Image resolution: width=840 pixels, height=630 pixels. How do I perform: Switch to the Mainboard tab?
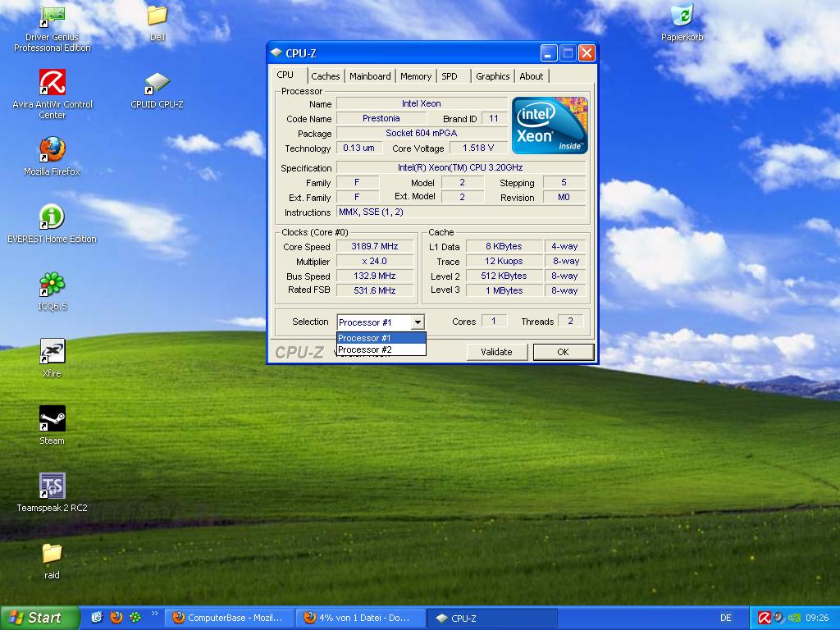(370, 76)
